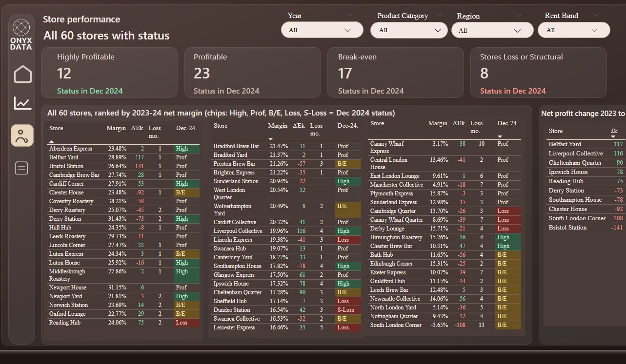Click the small chevron beside the Year label

(x=349, y=15)
